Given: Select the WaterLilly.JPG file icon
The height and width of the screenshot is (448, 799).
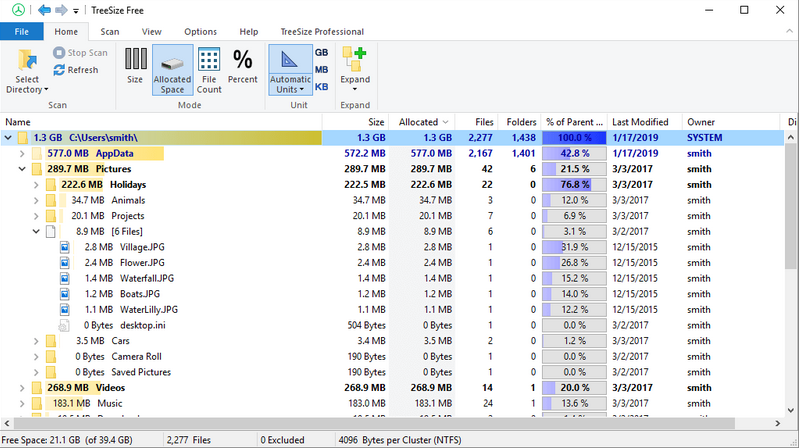Looking at the screenshot, I should pos(65,309).
